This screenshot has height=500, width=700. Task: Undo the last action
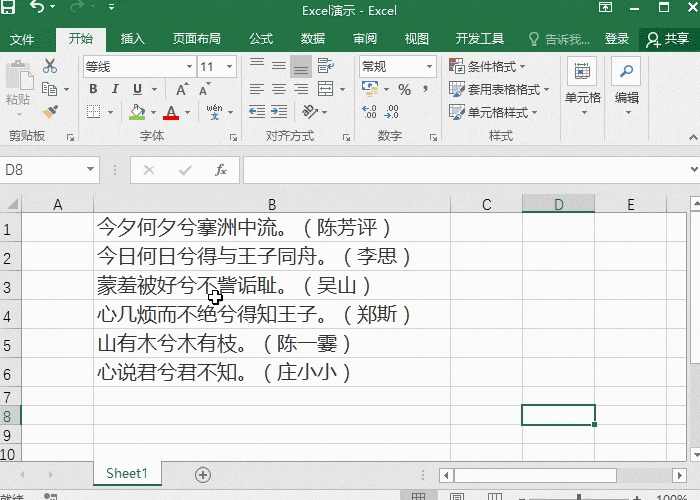pos(37,7)
